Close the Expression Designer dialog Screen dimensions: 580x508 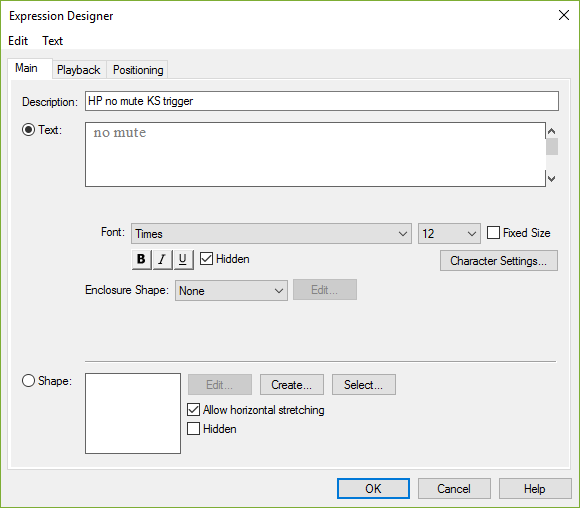coord(564,15)
